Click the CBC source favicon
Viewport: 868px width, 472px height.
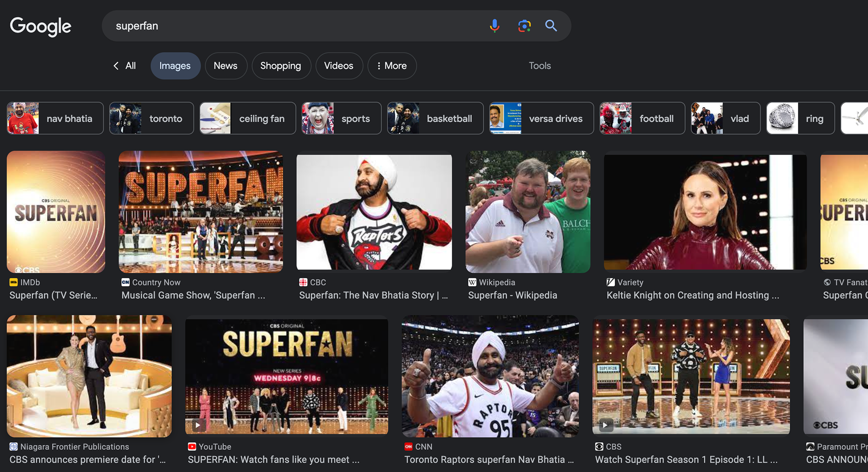[303, 282]
